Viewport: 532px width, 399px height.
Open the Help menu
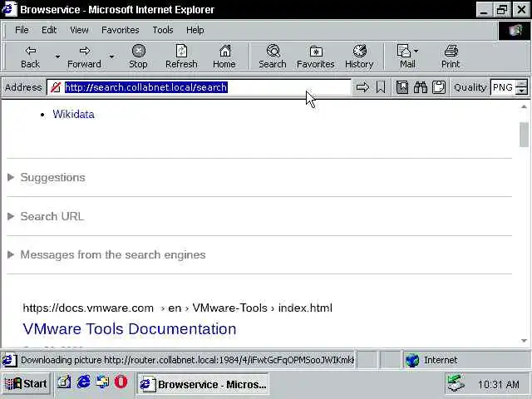point(195,30)
